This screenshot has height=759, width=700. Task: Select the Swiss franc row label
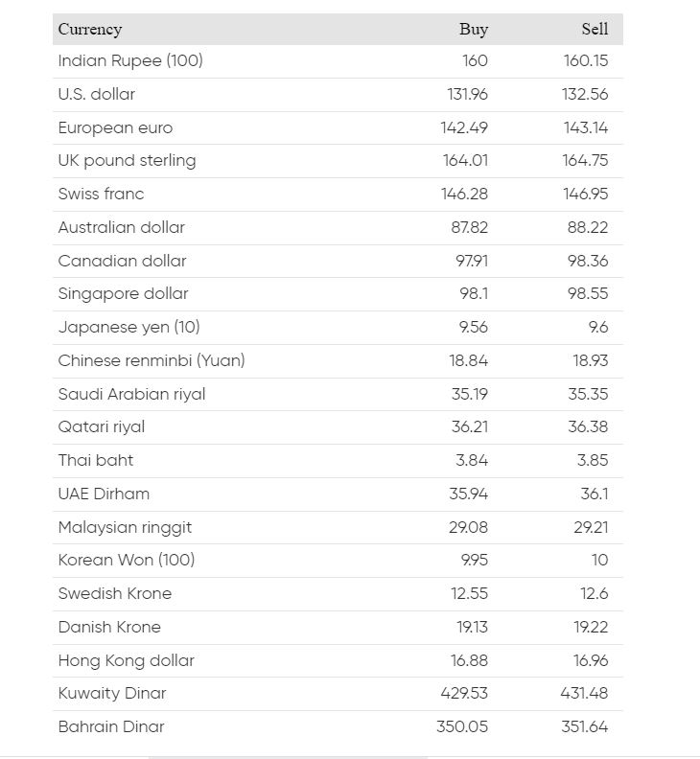click(x=101, y=194)
